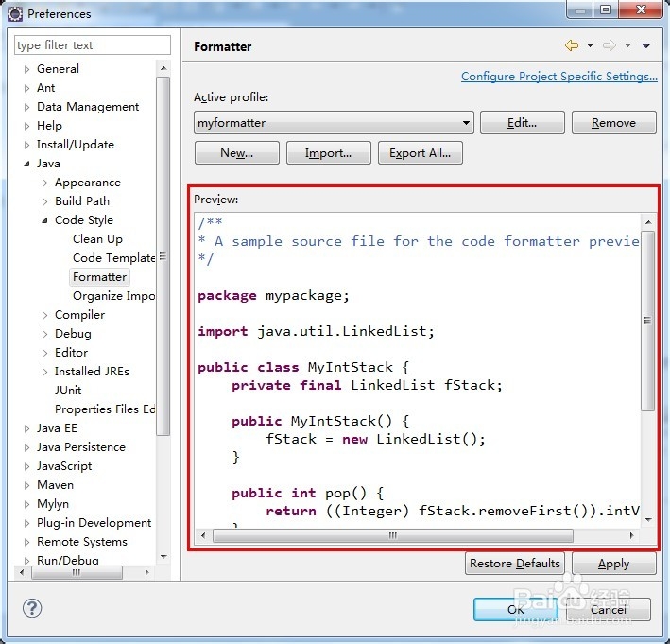Click the preview vertical scrollbar thumb
This screenshot has height=644, width=670.
648,321
